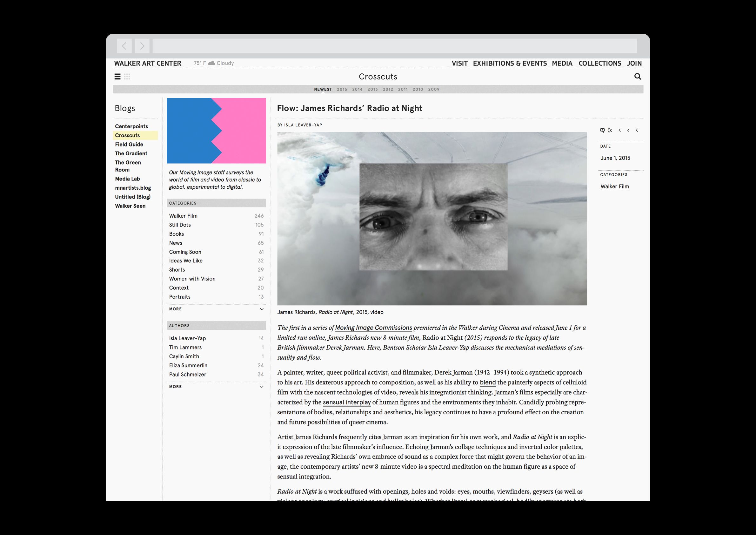Click the Walker Film category link

(614, 186)
